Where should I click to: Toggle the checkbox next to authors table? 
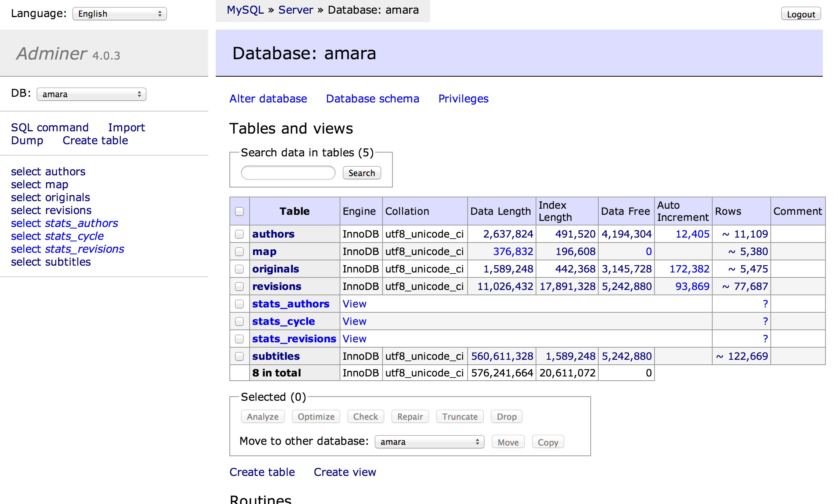click(x=239, y=234)
